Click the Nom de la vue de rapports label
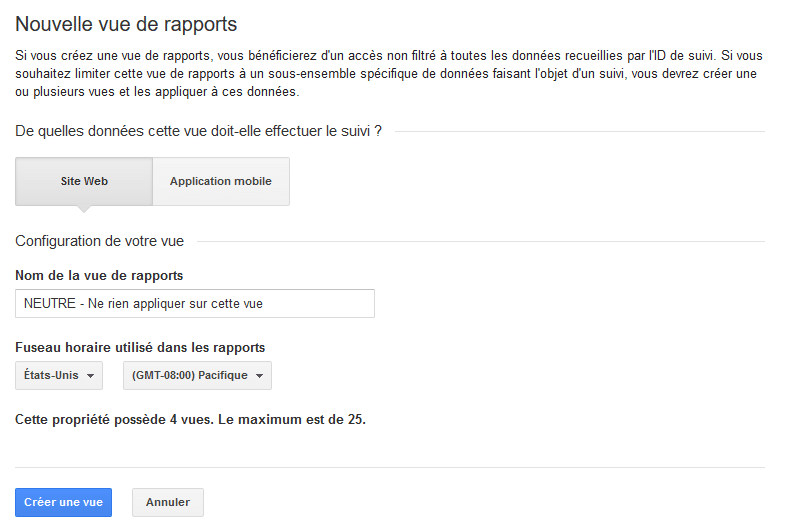This screenshot has width=787, height=524. 99,276
